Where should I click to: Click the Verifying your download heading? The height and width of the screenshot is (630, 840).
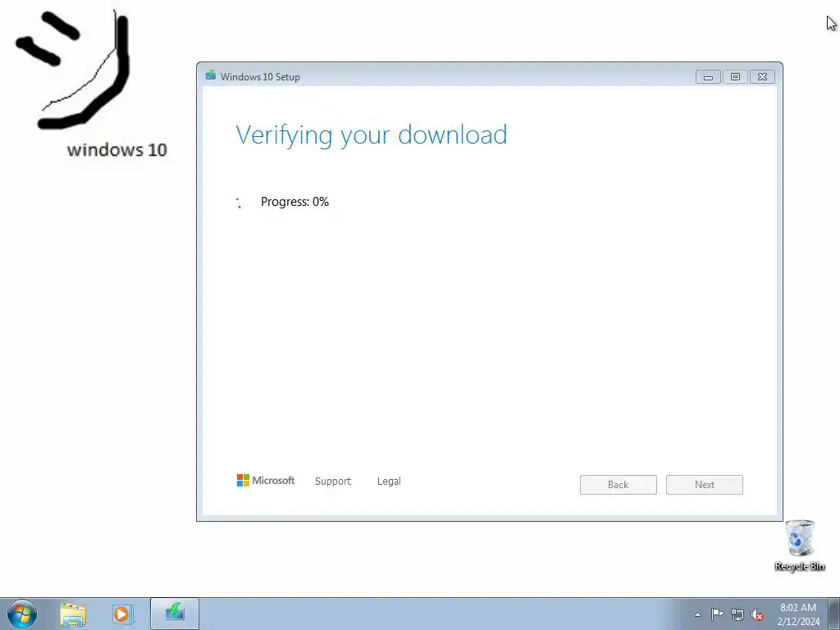click(x=372, y=135)
